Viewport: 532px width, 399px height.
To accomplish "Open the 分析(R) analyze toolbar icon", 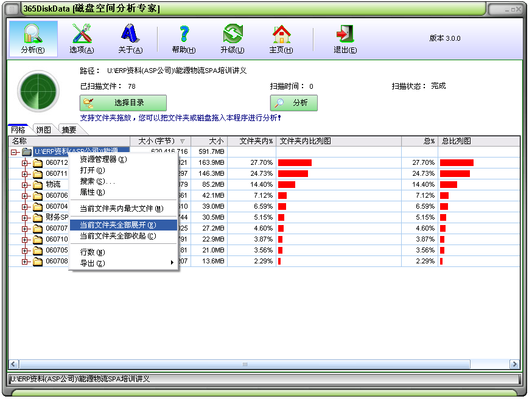I will 33,39.
